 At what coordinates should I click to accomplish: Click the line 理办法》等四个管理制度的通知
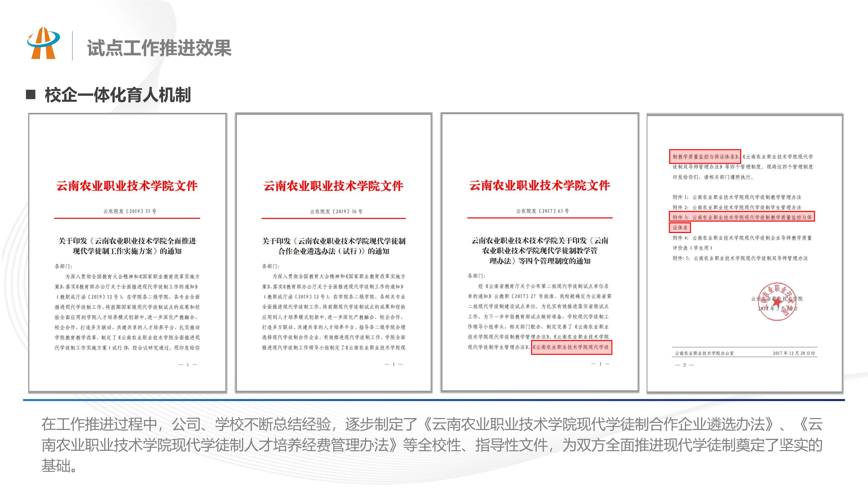[x=540, y=261]
